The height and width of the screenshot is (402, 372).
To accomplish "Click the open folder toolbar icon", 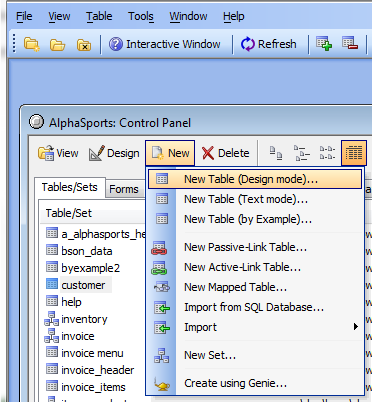I will [x=57, y=44].
